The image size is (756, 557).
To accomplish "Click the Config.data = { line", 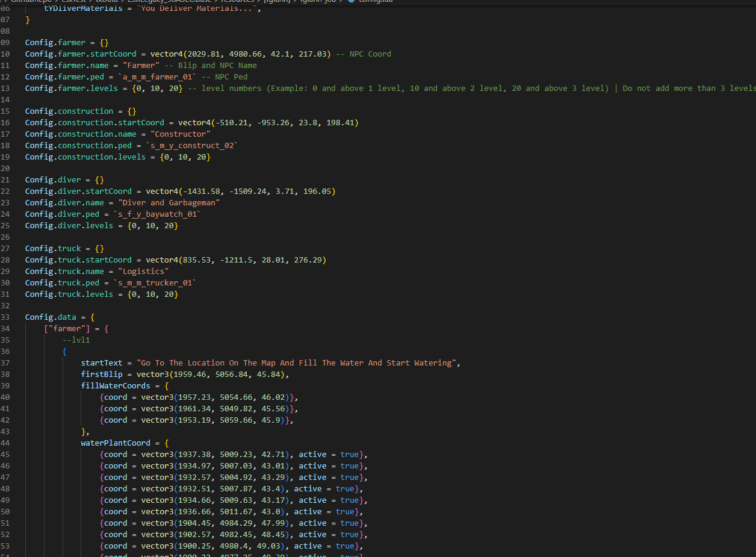I will pos(60,317).
